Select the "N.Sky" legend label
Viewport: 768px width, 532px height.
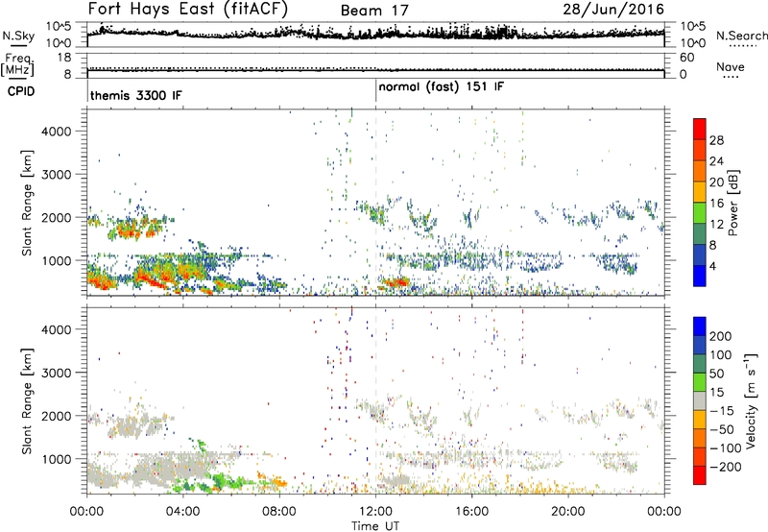coord(18,36)
